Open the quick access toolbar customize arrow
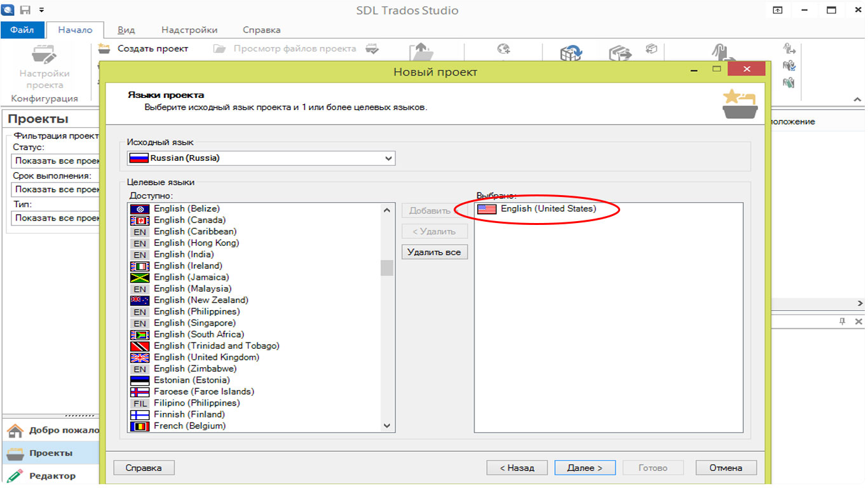The height and width of the screenshot is (488, 868). pyautogui.click(x=41, y=11)
